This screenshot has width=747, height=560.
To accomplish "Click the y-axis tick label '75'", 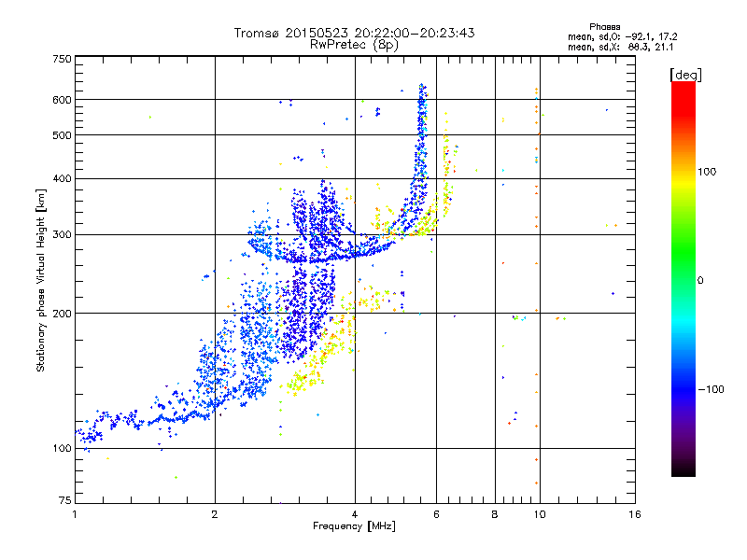I will 64,500.
